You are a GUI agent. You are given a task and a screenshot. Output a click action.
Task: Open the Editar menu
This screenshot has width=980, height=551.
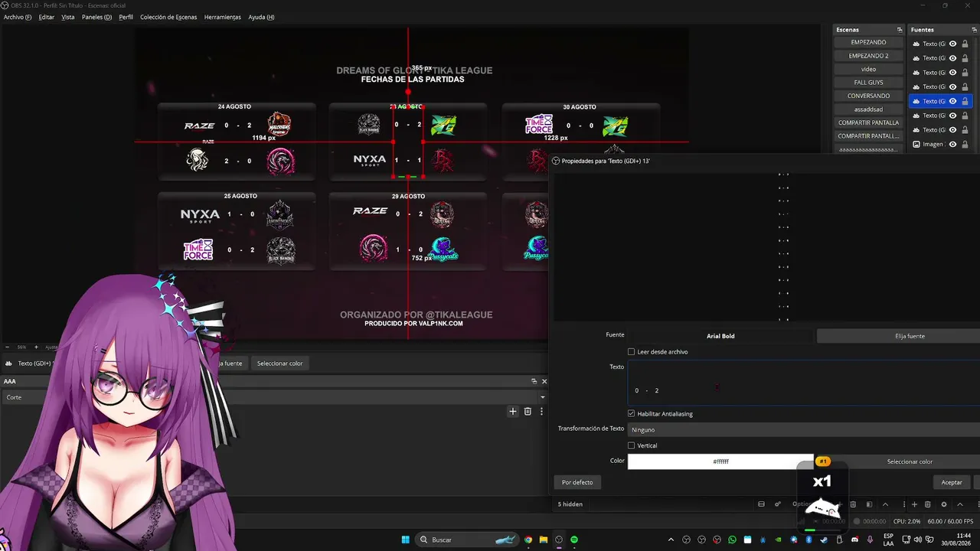click(47, 17)
